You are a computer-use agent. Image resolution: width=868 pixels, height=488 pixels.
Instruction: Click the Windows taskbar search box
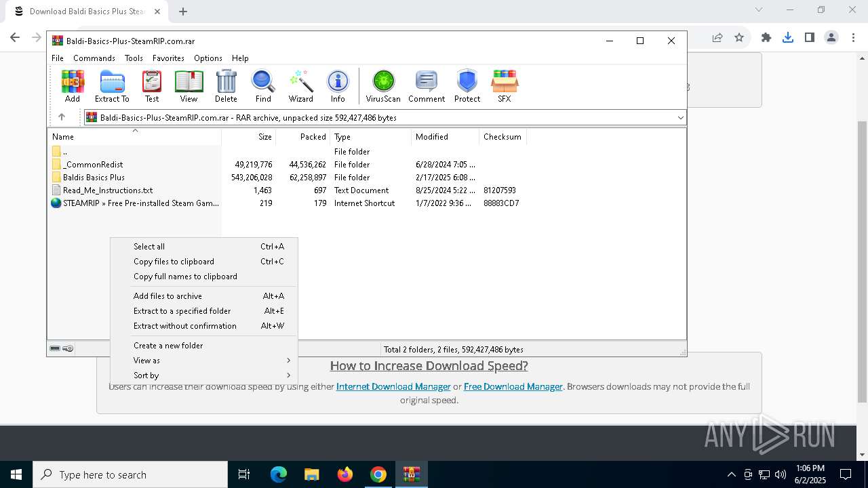point(130,474)
